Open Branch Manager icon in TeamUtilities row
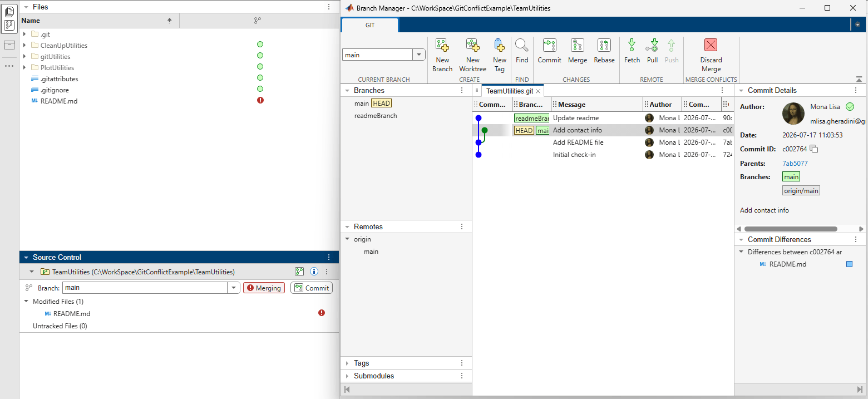 click(299, 272)
